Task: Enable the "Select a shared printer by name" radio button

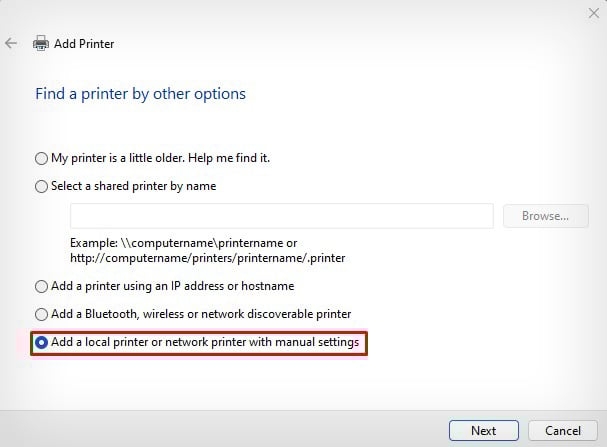Action: 41,186
